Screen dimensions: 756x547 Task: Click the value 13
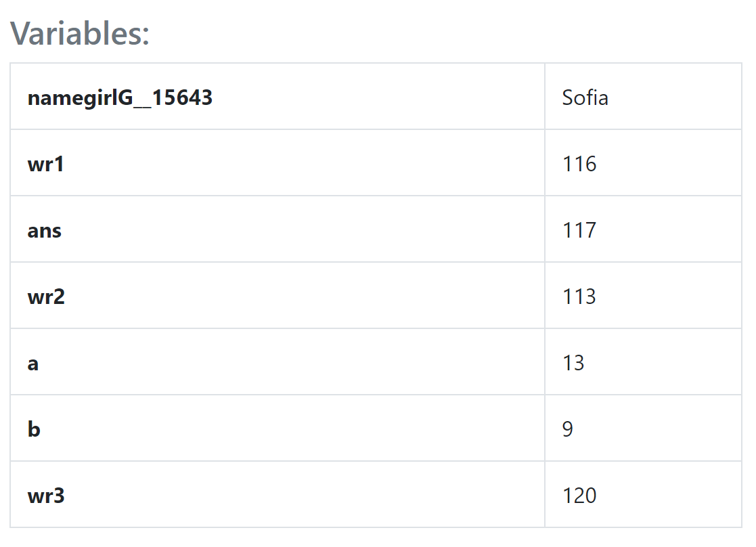(573, 363)
